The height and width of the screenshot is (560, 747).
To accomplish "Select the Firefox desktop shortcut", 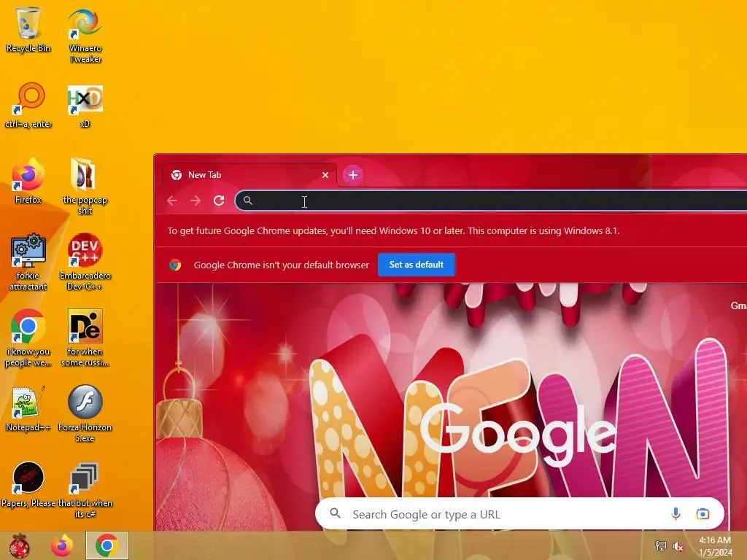I will 28,181.
